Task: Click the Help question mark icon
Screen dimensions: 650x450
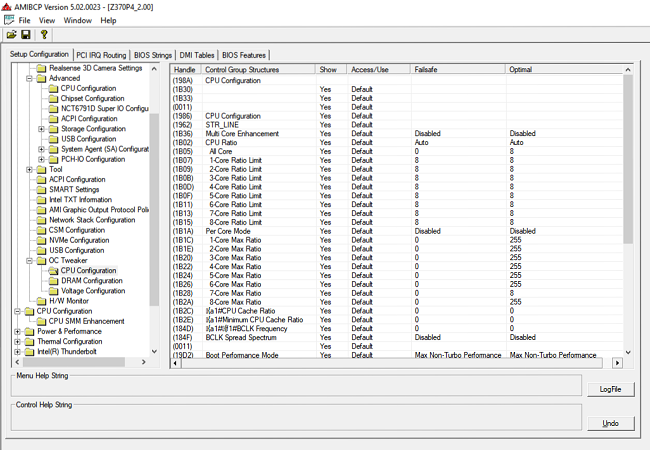Action: (x=44, y=35)
